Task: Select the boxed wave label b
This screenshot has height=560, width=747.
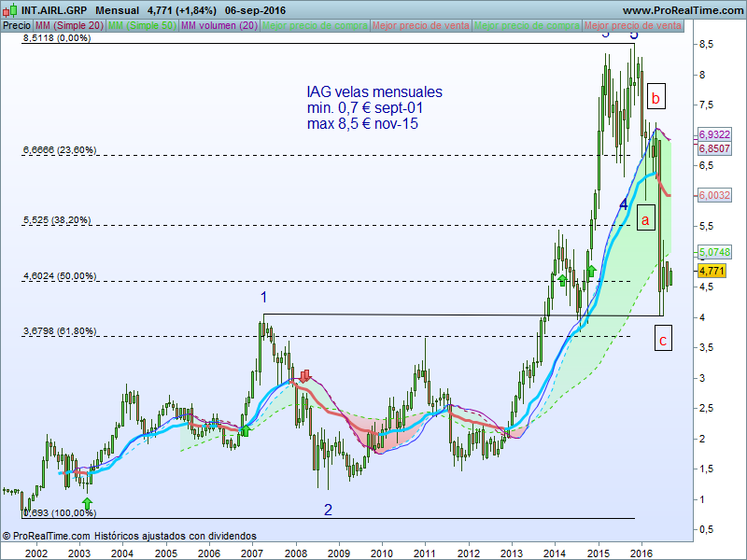Action: pyautogui.click(x=656, y=97)
